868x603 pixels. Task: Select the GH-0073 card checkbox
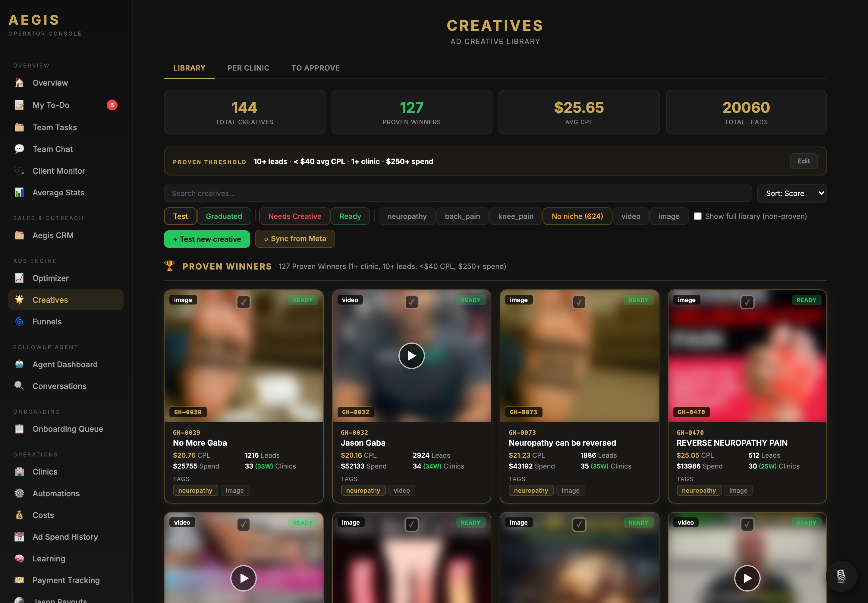[579, 302]
